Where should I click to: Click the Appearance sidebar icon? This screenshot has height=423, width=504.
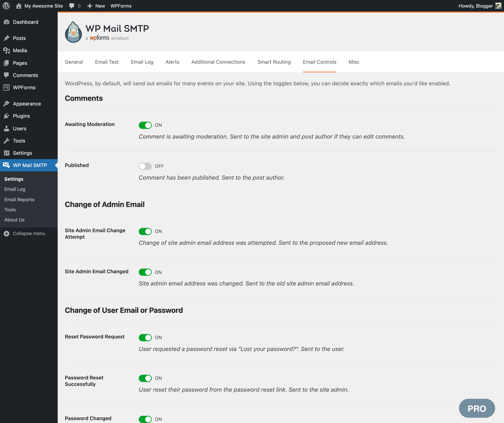coord(8,104)
